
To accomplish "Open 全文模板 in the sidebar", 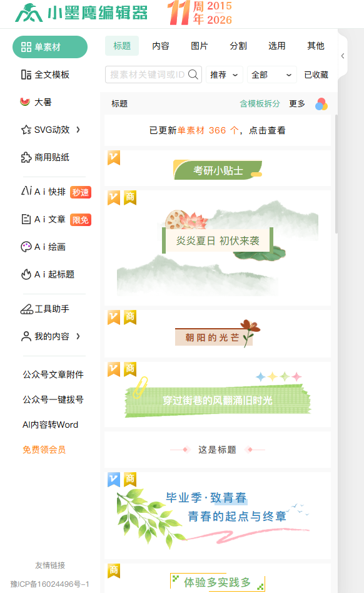I will (52, 75).
